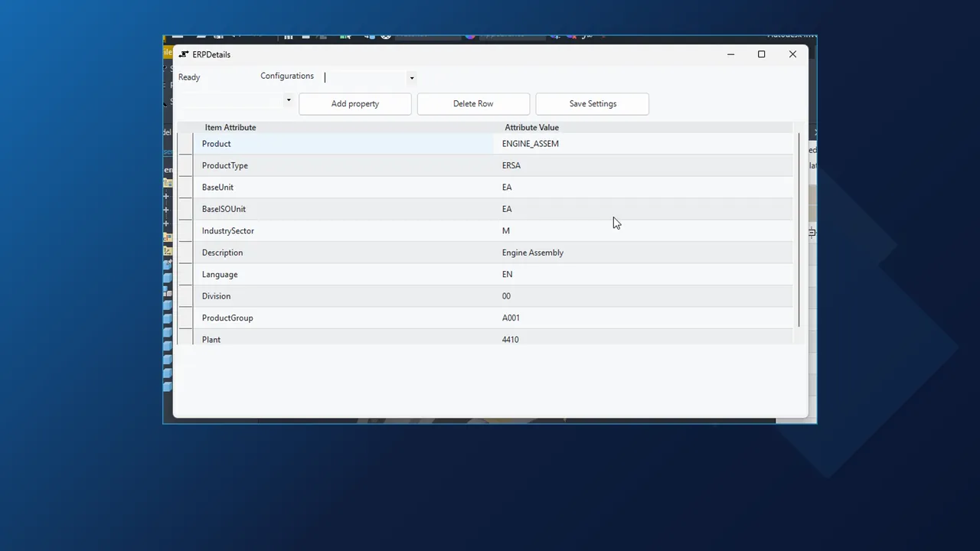Click the row header of Description row

(186, 253)
